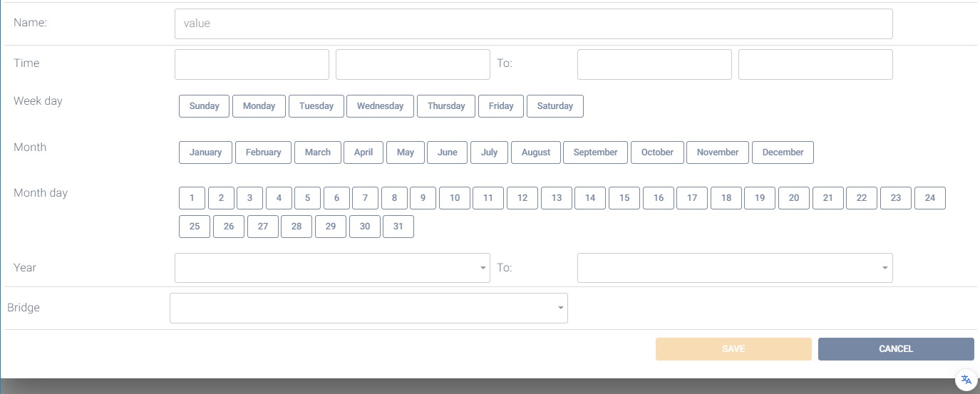
Task: Select month day 31
Action: pyautogui.click(x=398, y=227)
